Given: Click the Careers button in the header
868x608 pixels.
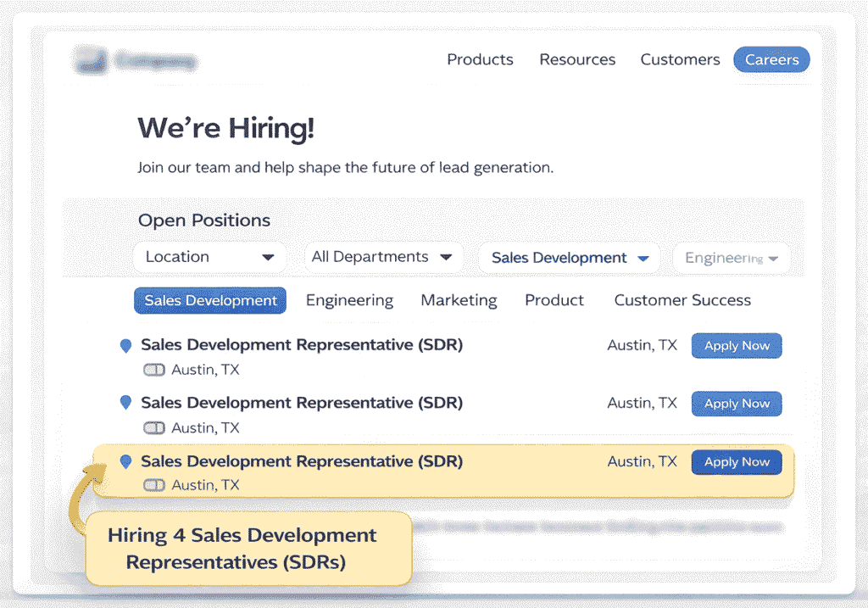Looking at the screenshot, I should [x=771, y=59].
